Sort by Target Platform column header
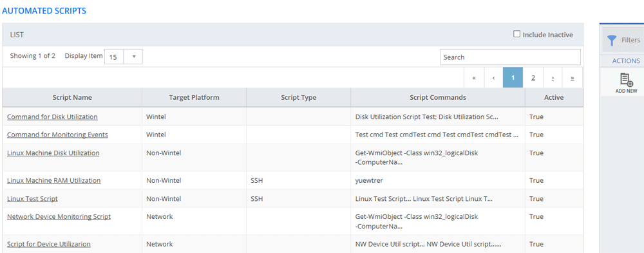 coord(194,97)
